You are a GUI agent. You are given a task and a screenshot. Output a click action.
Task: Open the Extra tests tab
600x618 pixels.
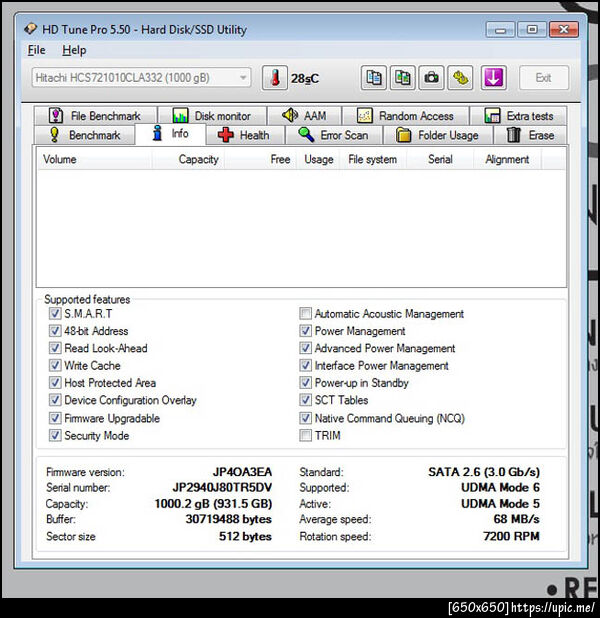[x=519, y=116]
